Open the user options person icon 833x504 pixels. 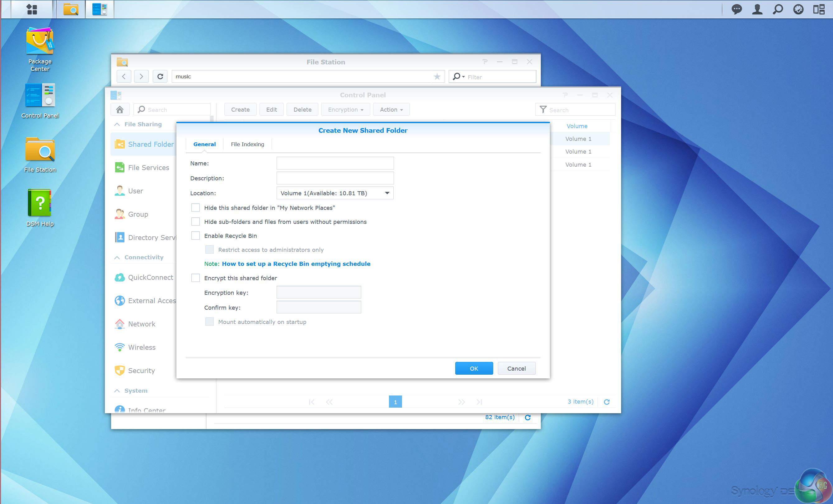(757, 9)
